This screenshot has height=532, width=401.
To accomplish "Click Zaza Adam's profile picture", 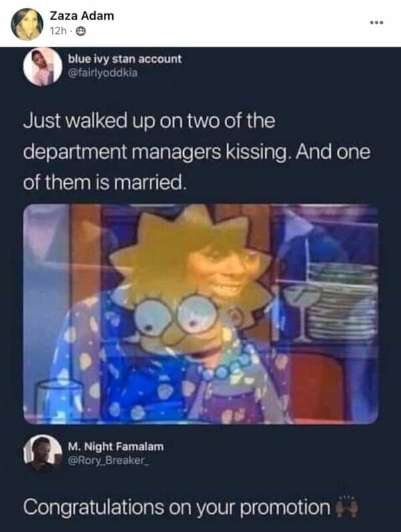I will click(27, 24).
